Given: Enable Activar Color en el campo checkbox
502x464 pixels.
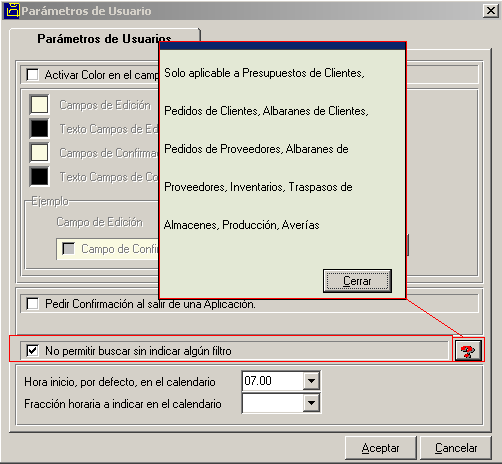Looking at the screenshot, I should coord(33,74).
